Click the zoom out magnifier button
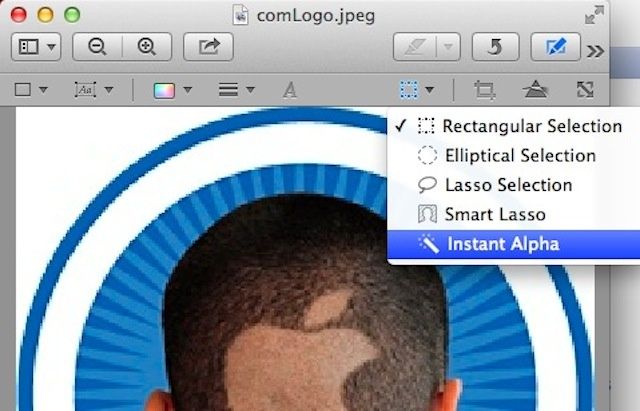This screenshot has width=640, height=411. point(98,47)
